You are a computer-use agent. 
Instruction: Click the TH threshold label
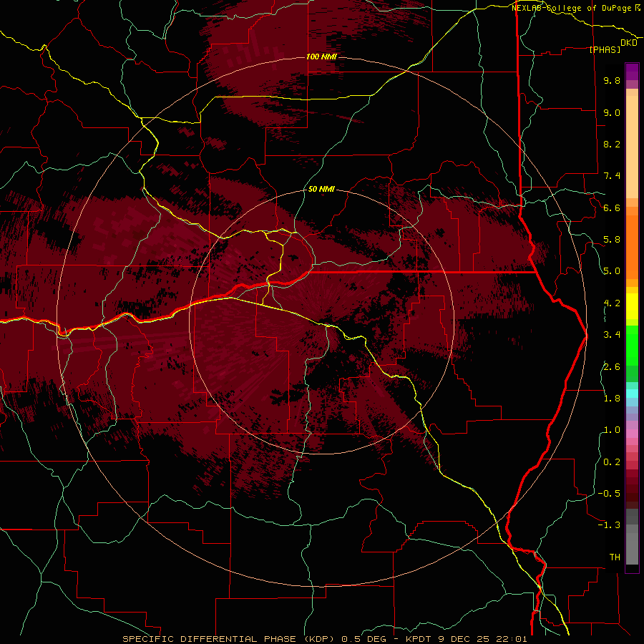click(x=615, y=557)
